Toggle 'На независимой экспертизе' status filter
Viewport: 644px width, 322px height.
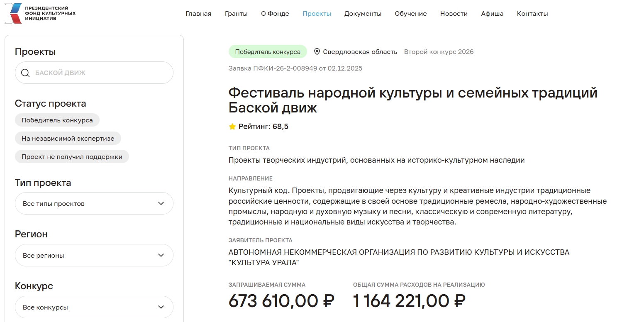(68, 139)
